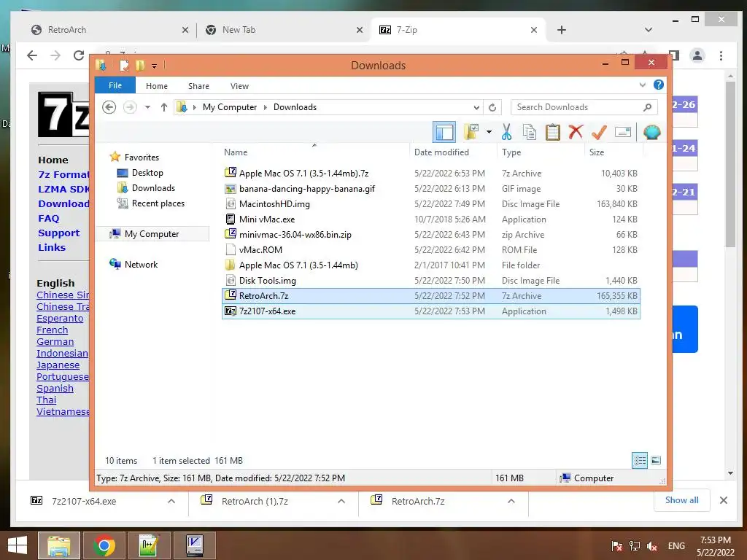Click My Computer in the address breadcrumb
The height and width of the screenshot is (560, 747).
coord(230,107)
